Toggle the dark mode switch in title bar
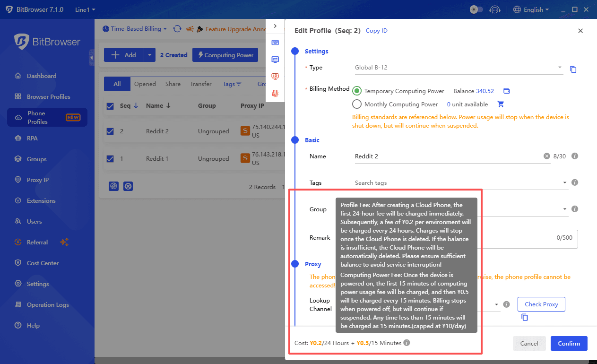Image resolution: width=597 pixels, height=364 pixels. tap(476, 9)
